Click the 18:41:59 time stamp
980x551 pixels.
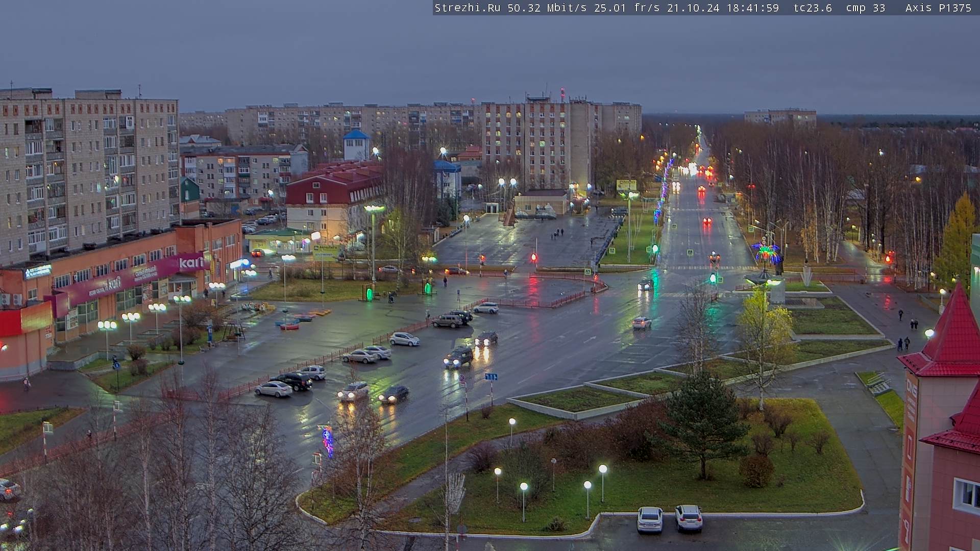tap(753, 8)
